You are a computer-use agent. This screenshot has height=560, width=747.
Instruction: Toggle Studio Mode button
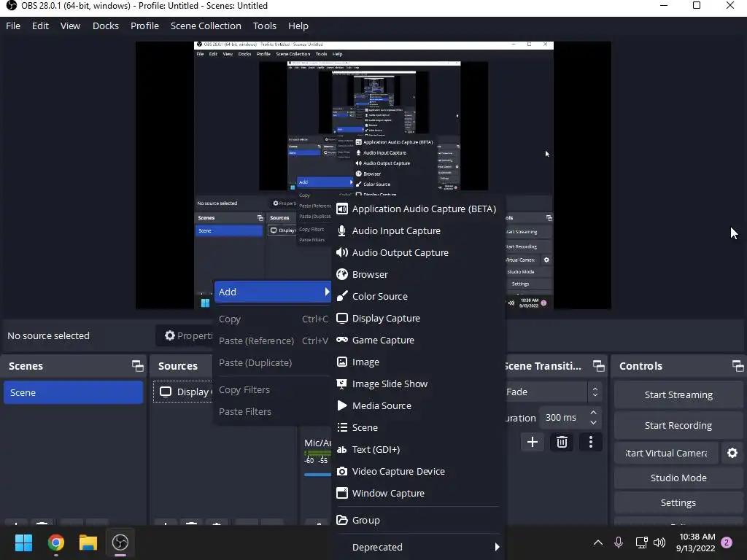coord(678,478)
